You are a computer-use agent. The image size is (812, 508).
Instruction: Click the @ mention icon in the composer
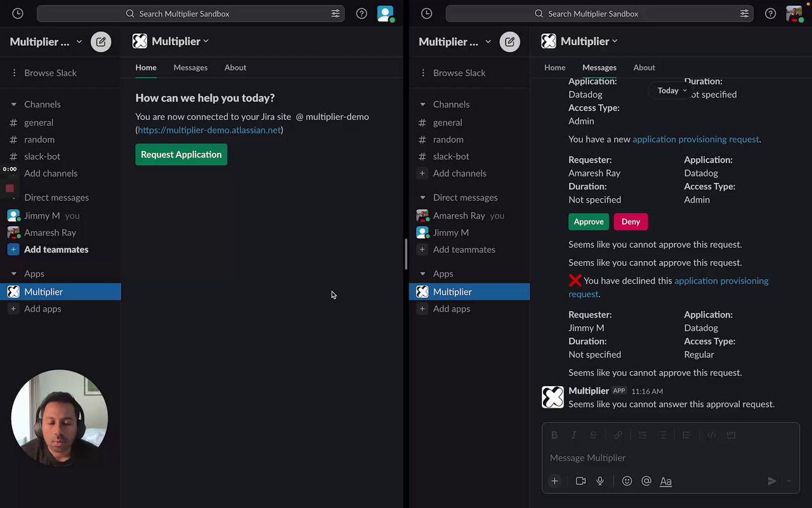(x=646, y=481)
